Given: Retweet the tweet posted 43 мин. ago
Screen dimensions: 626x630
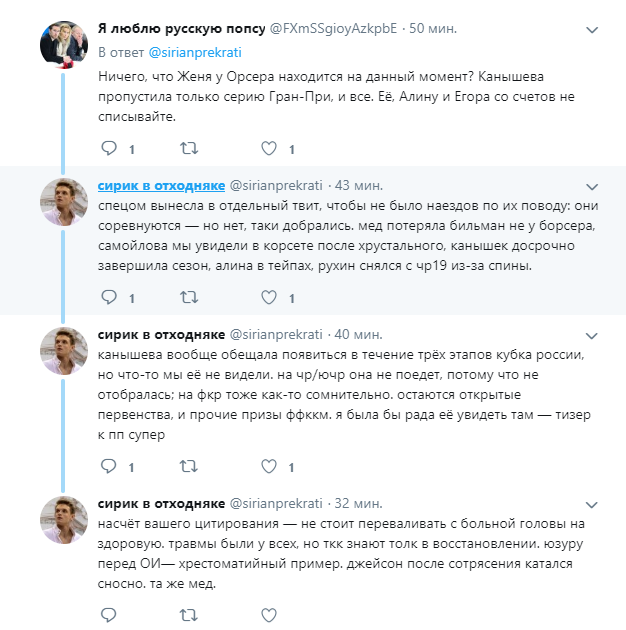Looking at the screenshot, I should (188, 297).
